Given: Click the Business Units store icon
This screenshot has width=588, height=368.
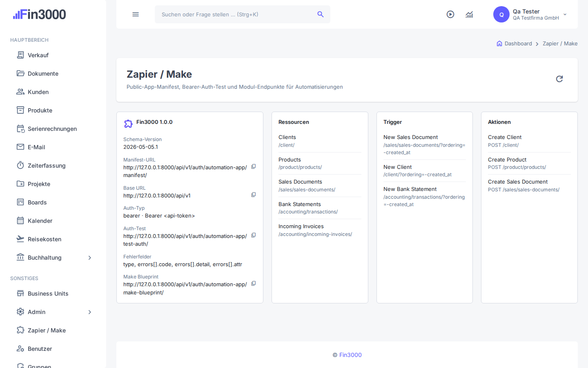Looking at the screenshot, I should click(x=20, y=293).
